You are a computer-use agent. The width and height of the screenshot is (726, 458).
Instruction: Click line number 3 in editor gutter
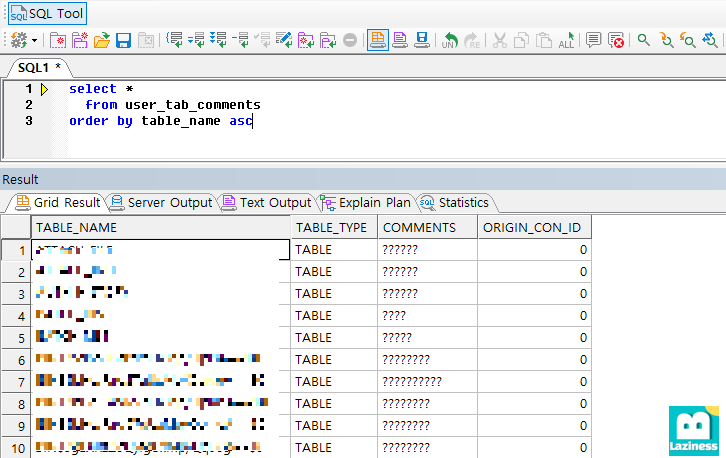pyautogui.click(x=29, y=121)
